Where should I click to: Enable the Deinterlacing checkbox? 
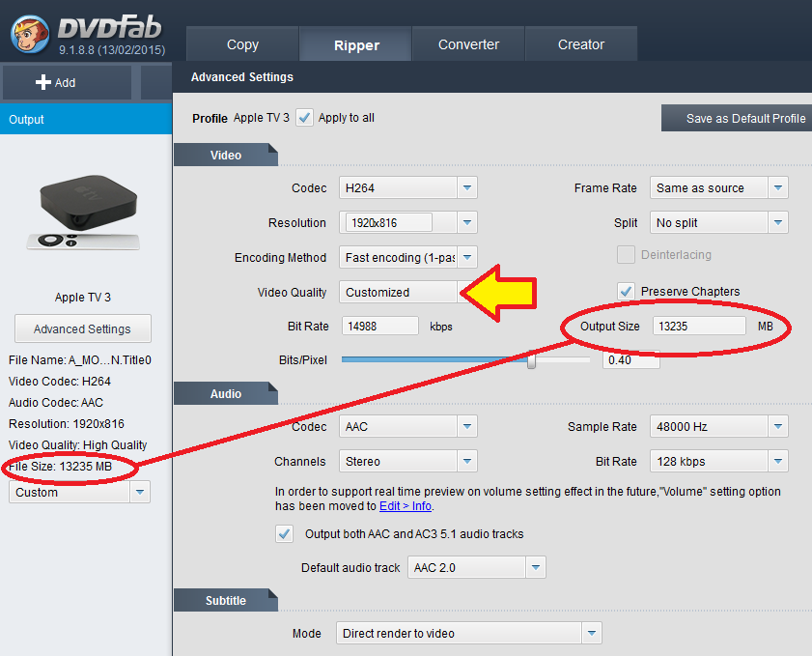click(x=626, y=254)
